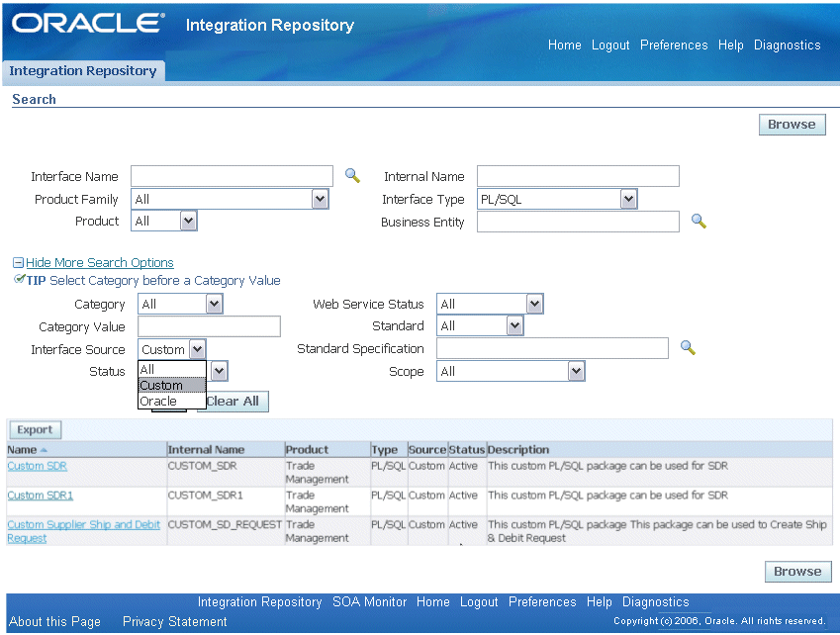Open Diagnostics in the top navigation

pyautogui.click(x=787, y=45)
